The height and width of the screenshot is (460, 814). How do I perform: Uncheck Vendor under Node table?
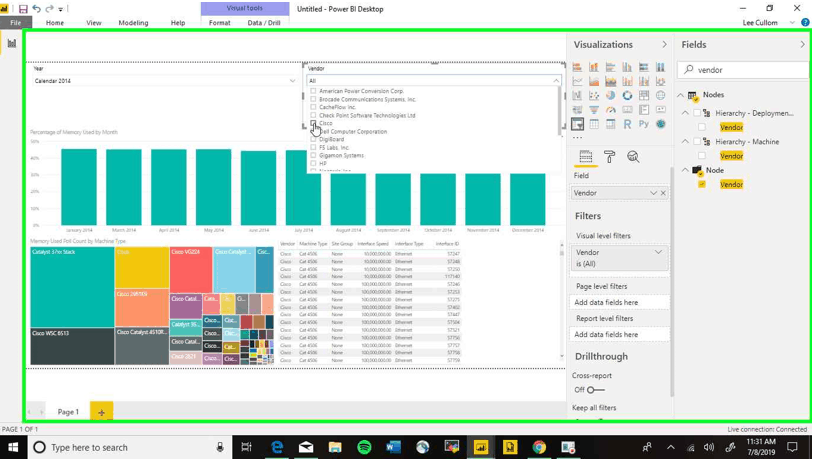pos(702,184)
